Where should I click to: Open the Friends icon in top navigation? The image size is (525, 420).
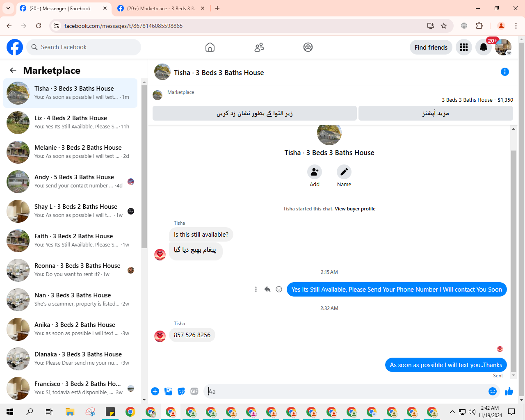[x=259, y=47]
